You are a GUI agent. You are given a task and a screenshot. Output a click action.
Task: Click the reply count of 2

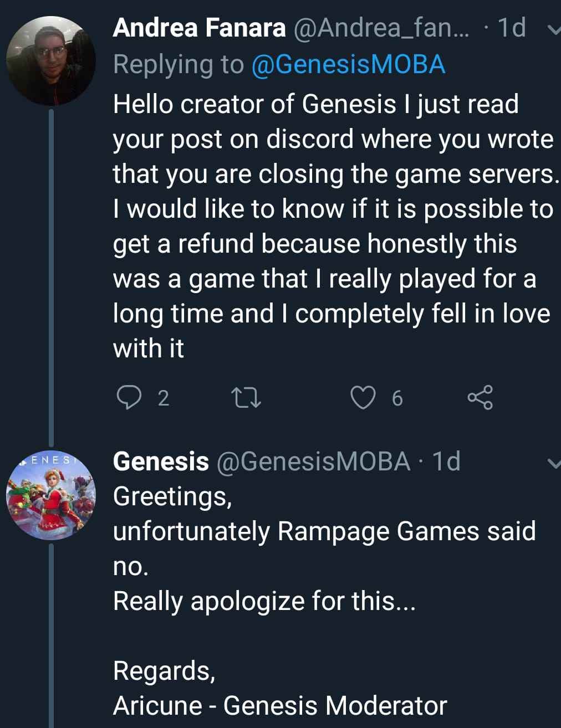pyautogui.click(x=163, y=398)
